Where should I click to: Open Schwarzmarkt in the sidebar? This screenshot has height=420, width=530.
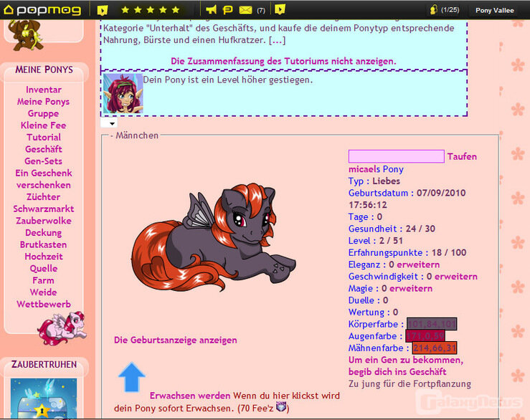click(x=44, y=209)
